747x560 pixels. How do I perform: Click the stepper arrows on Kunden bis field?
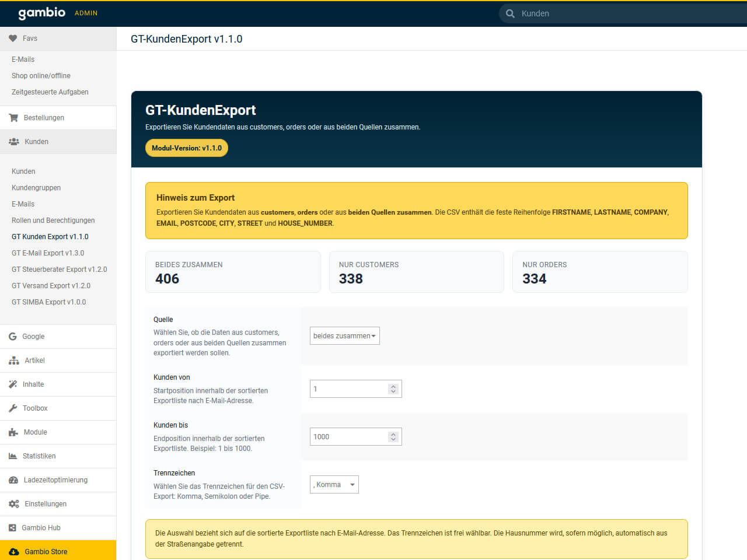pos(393,437)
